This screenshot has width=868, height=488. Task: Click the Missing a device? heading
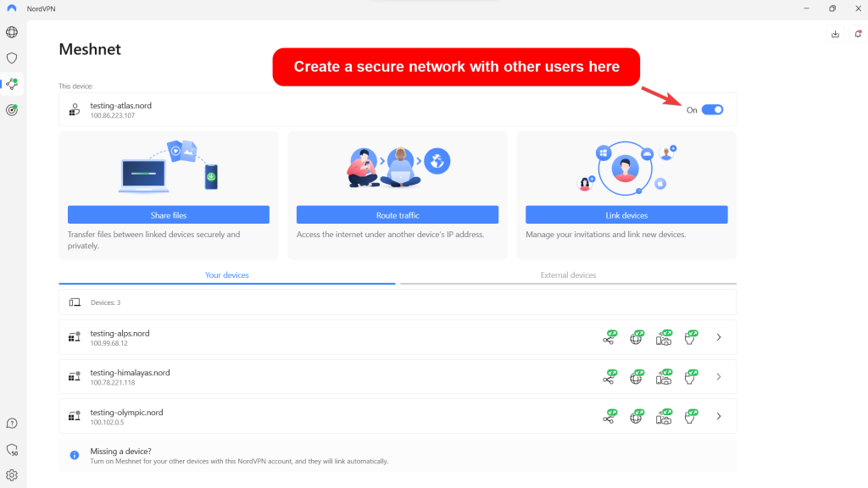coord(120,452)
